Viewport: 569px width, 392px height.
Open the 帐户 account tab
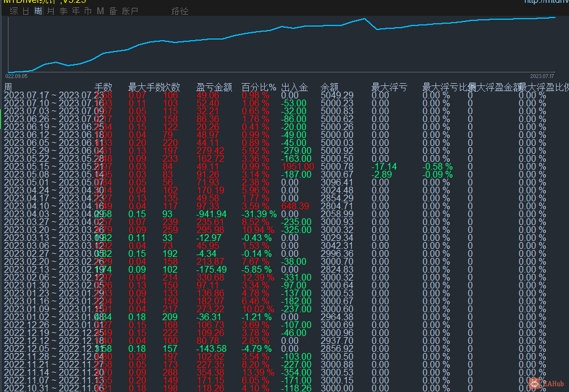[x=130, y=11]
